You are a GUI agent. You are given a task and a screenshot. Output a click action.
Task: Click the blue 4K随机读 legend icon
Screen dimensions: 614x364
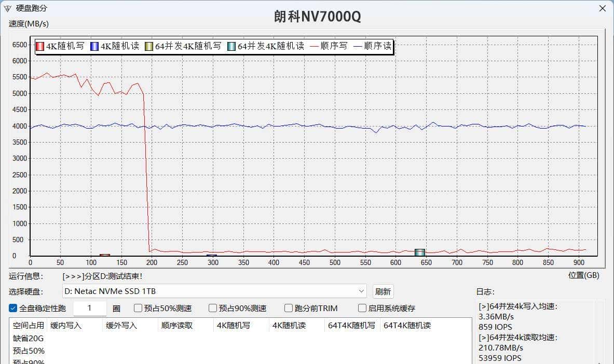(94, 46)
